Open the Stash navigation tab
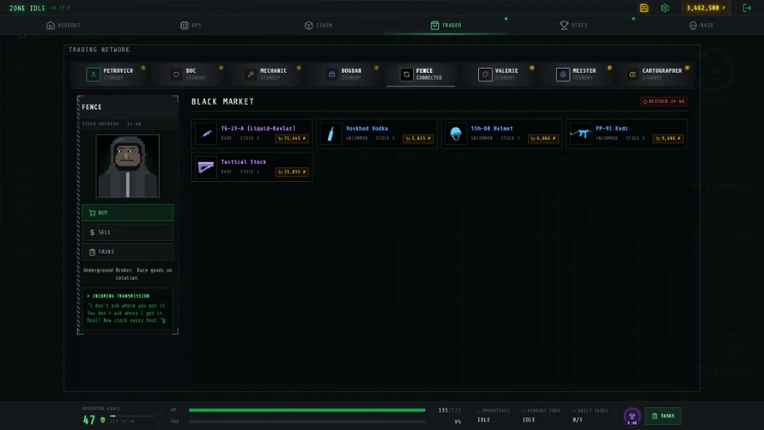Image resolution: width=764 pixels, height=430 pixels. pyautogui.click(x=318, y=25)
